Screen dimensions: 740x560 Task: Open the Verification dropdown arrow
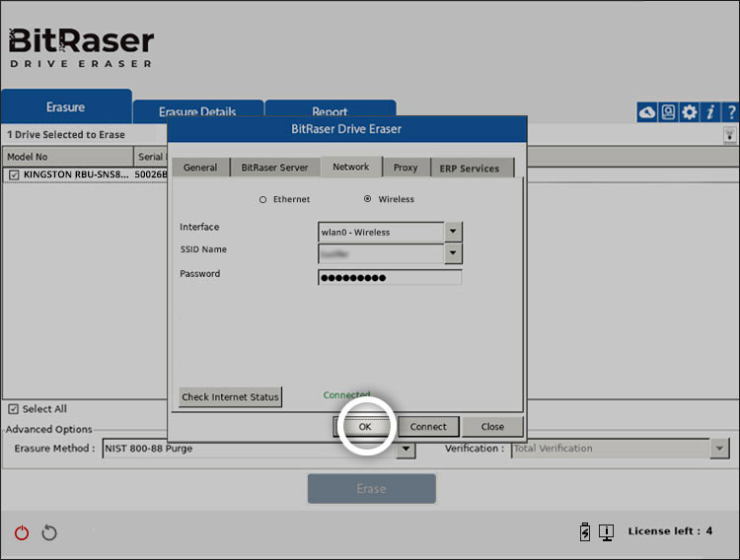pos(719,449)
